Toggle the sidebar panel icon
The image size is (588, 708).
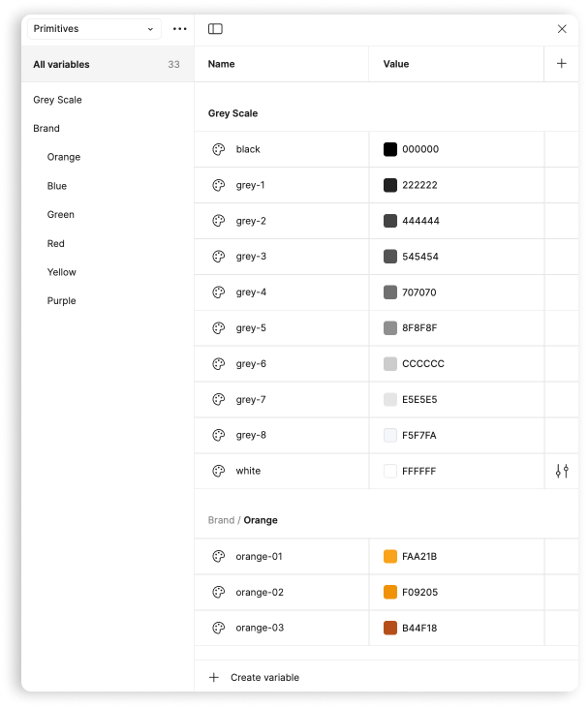click(x=215, y=29)
